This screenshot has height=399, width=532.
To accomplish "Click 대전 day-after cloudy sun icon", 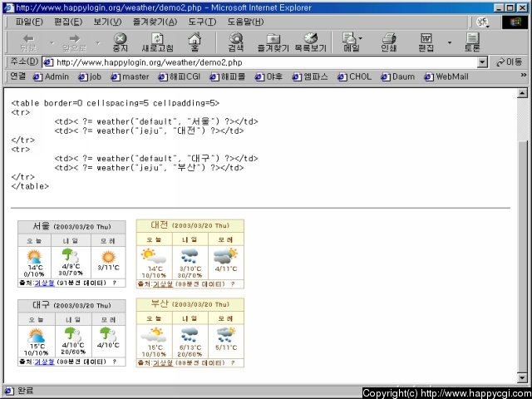I will coord(225,256).
